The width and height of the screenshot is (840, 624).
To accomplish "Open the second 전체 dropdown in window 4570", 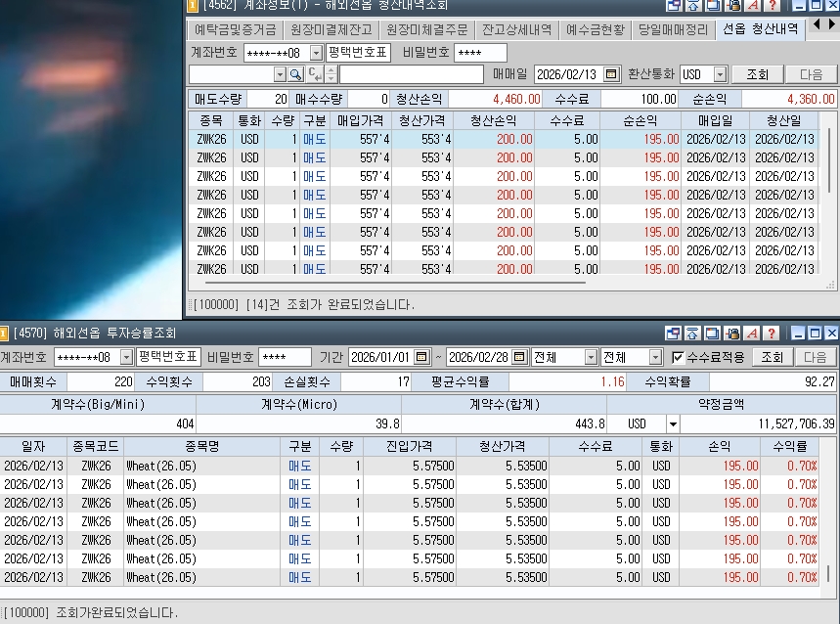I will [656, 357].
